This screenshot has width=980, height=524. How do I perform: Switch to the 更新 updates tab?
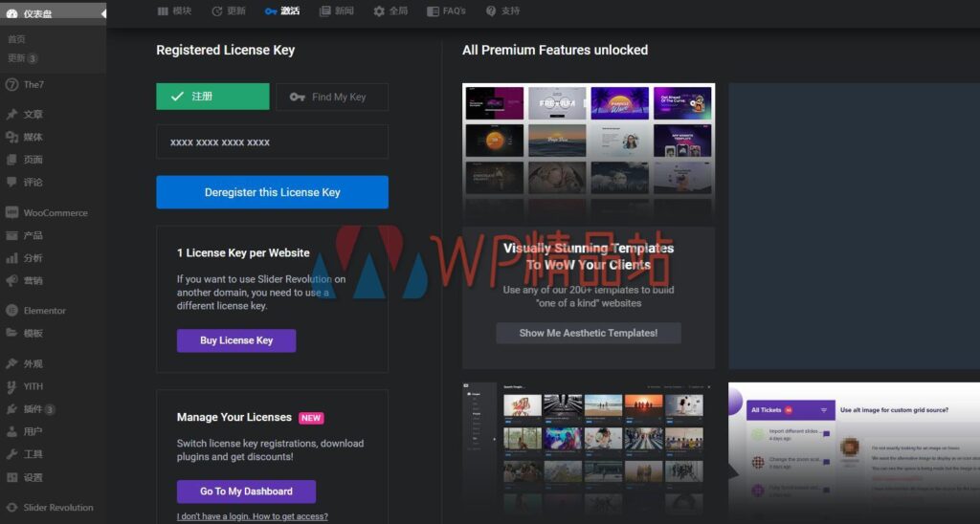coord(229,11)
